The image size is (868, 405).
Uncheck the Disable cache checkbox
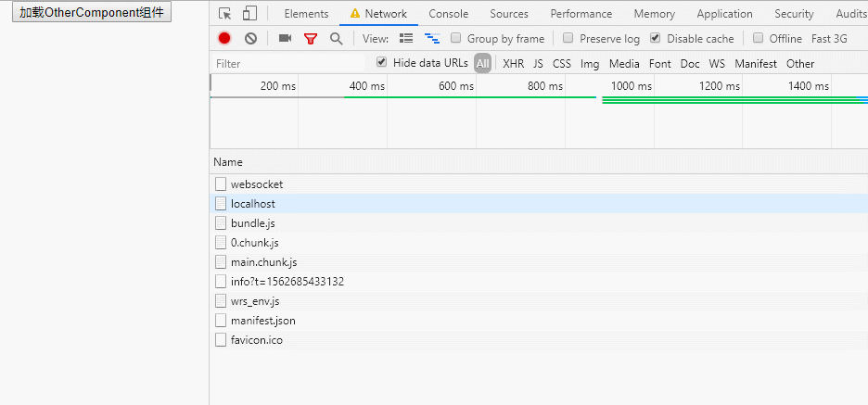(656, 39)
